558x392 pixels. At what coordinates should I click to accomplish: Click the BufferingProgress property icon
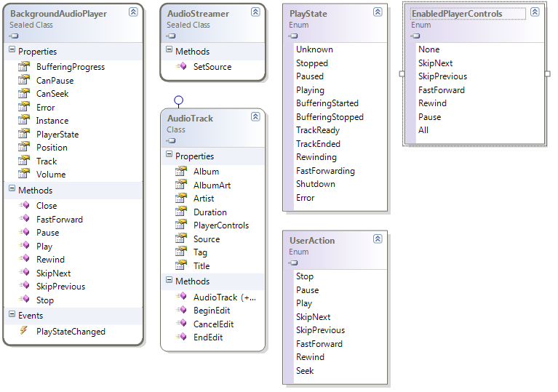(x=24, y=66)
